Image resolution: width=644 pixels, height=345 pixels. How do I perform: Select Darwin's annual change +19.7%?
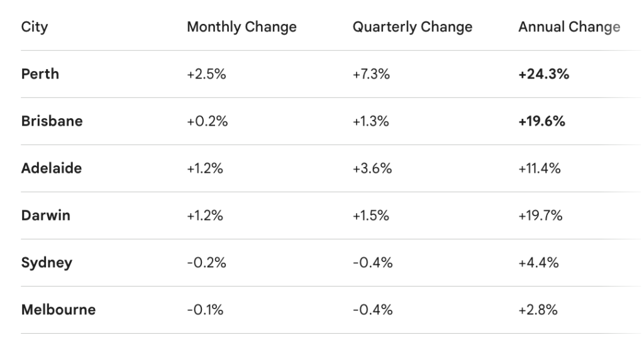[x=540, y=216]
